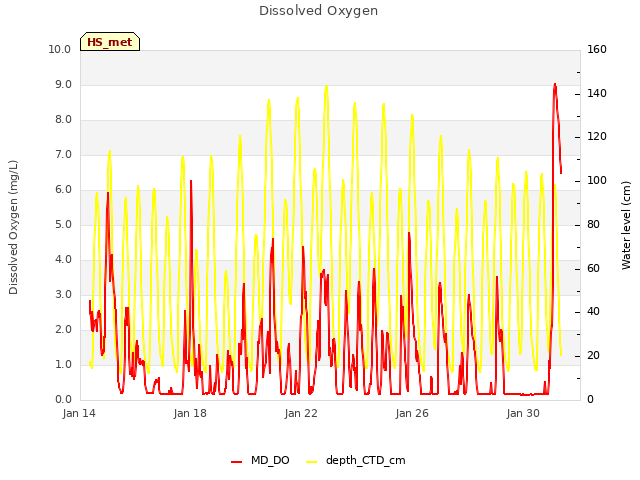Click the 40 right axis value
Screen dimensions: 640x480
[x=593, y=312]
